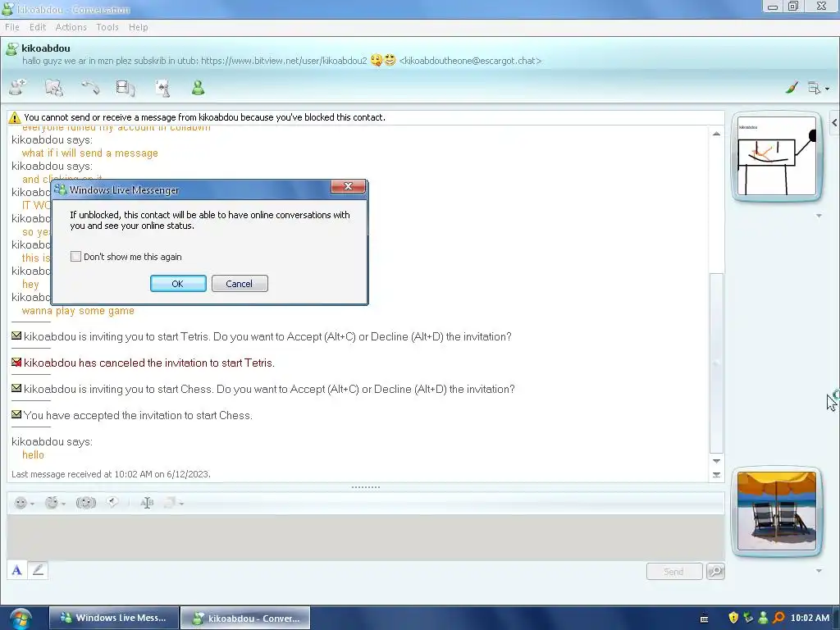
Task: Click the chat history scrollbar thumb
Action: [x=716, y=363]
